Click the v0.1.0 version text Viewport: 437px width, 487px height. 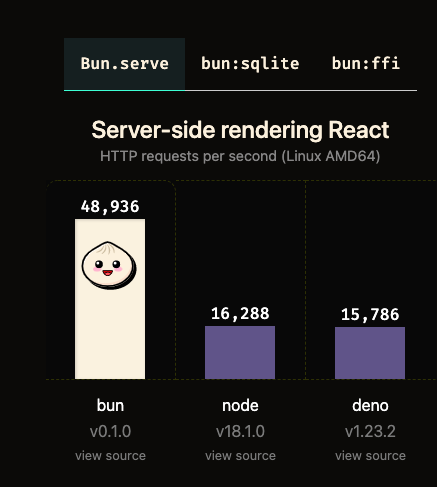point(110,431)
